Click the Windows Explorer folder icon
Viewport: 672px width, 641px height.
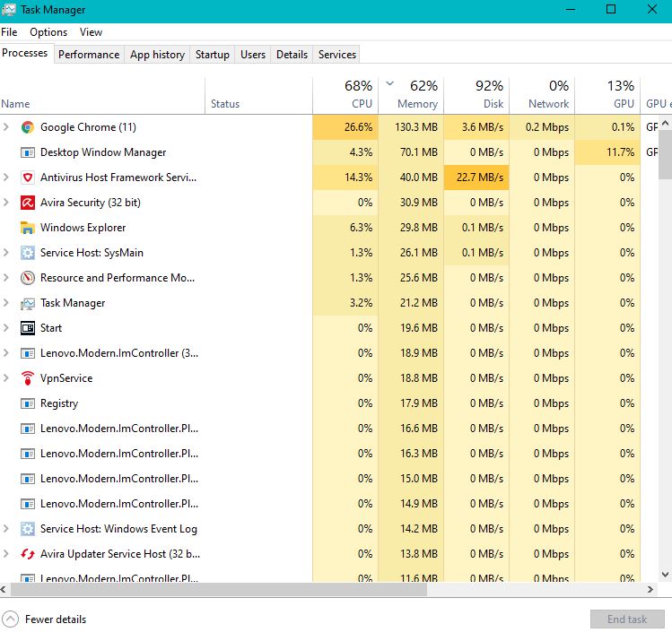(x=28, y=228)
